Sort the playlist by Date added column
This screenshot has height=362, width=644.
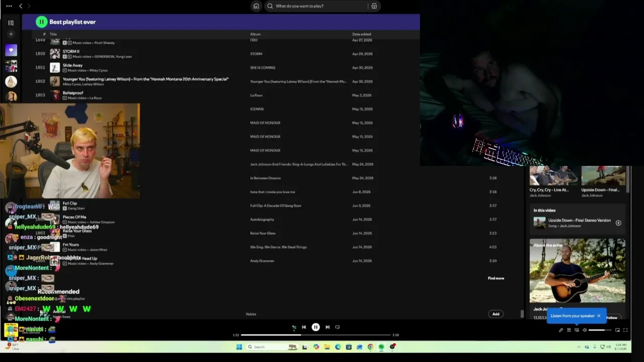[362, 34]
